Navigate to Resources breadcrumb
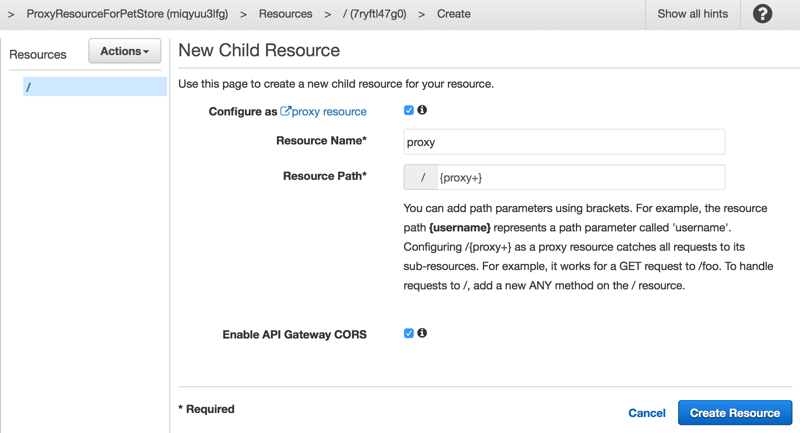The height and width of the screenshot is (433, 800). click(285, 14)
